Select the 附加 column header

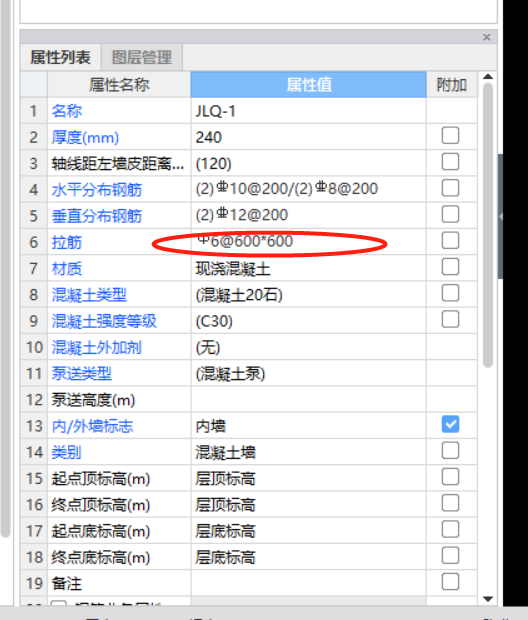(x=452, y=85)
